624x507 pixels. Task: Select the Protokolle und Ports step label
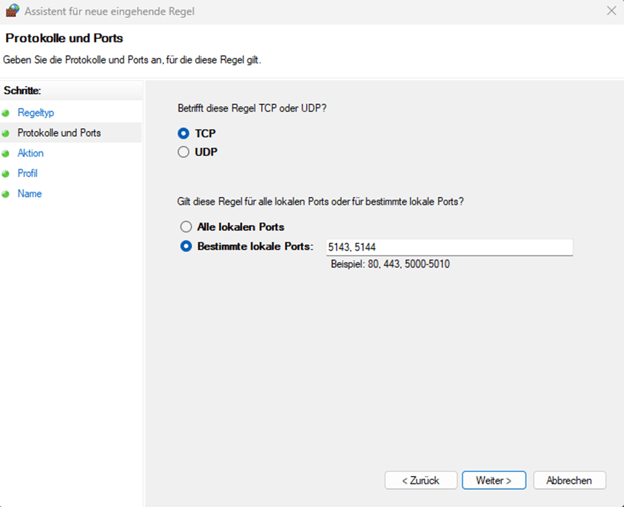click(x=58, y=133)
